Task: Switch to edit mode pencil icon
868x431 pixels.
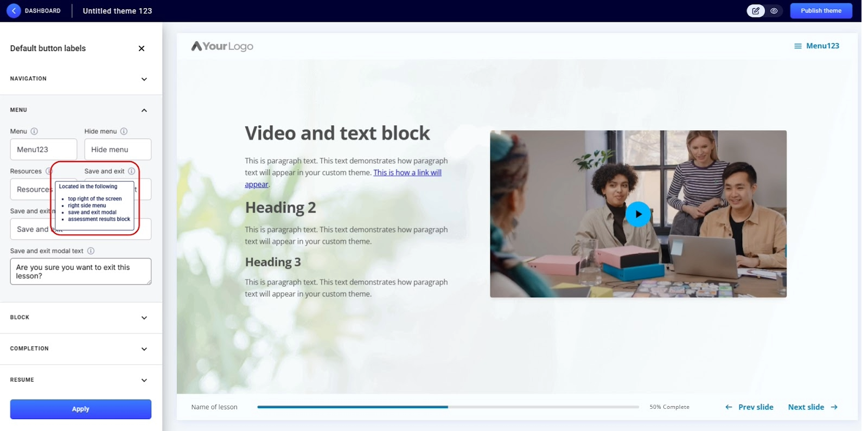Action: pyautogui.click(x=756, y=11)
